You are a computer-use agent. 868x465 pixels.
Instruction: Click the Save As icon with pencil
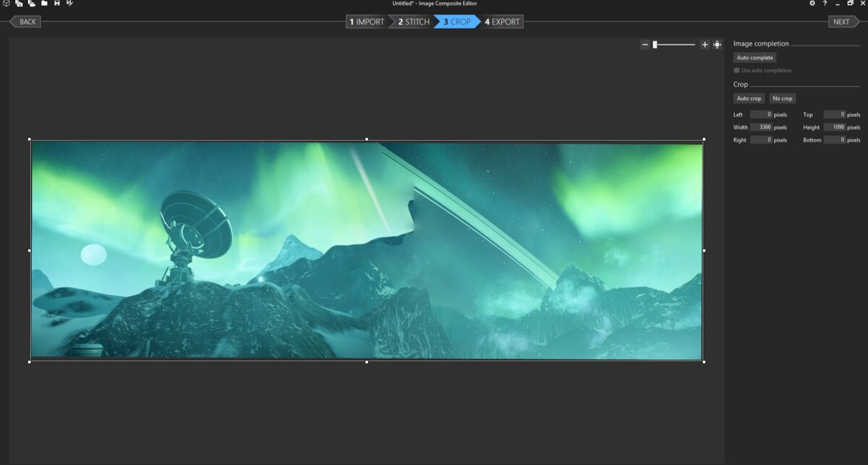(69, 4)
